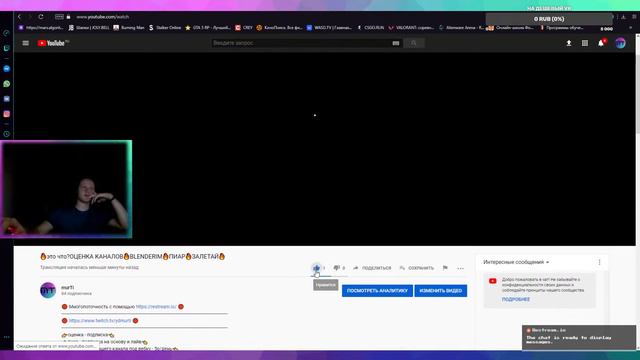The image size is (640, 360).
Task: Open the sidebar three-dot setup menu
Action: tap(7, 337)
